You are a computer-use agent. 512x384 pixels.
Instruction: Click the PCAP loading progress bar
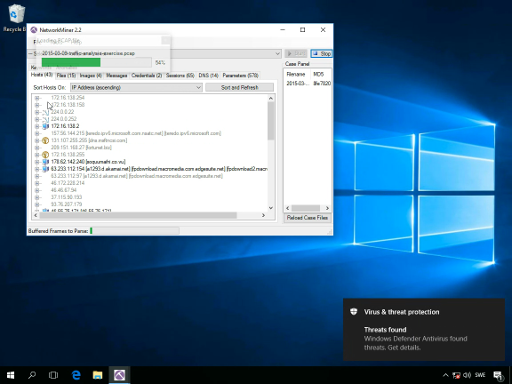coord(96,62)
